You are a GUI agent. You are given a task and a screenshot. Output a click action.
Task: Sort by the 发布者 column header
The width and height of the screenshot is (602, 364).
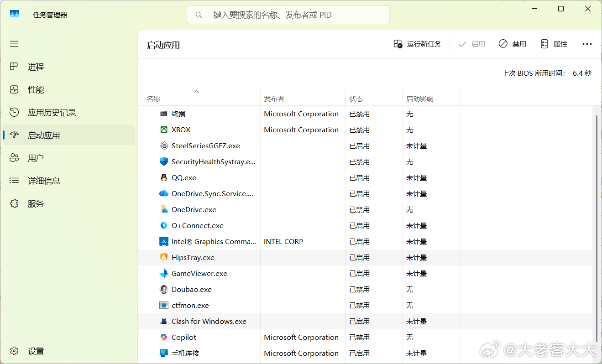pos(303,96)
